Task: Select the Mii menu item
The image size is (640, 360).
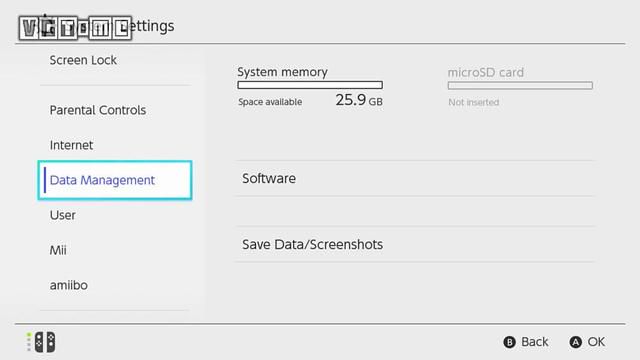Action: pyautogui.click(x=58, y=250)
